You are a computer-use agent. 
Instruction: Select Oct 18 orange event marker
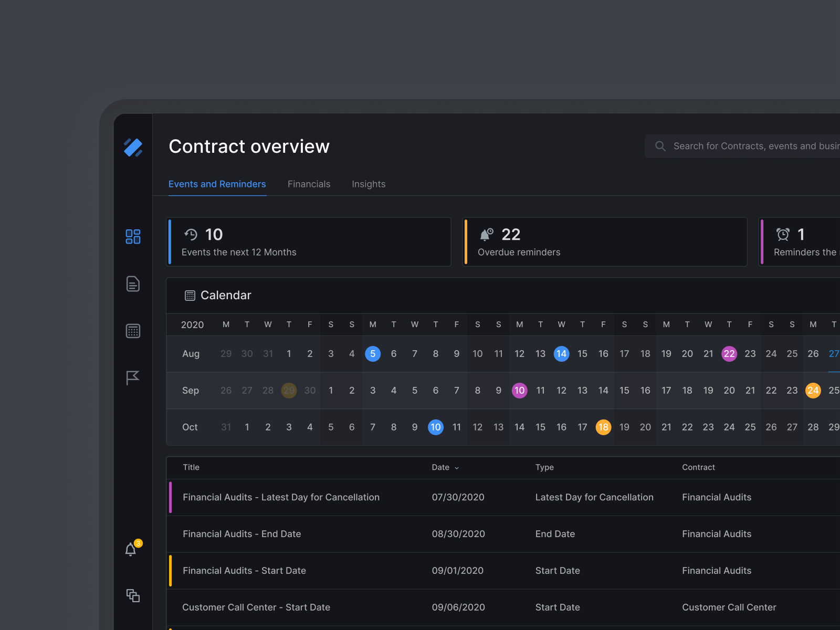603,427
